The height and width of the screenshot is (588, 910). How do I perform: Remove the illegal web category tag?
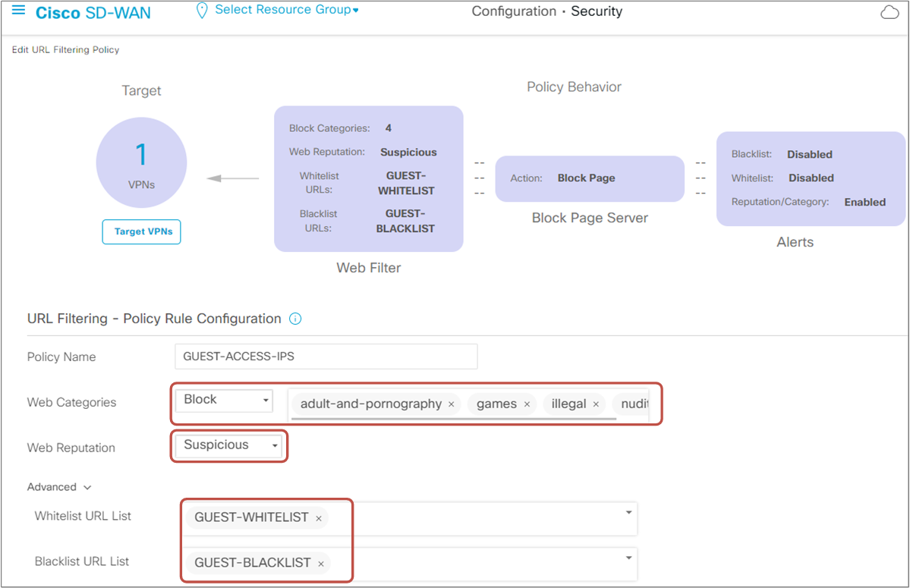tap(596, 404)
